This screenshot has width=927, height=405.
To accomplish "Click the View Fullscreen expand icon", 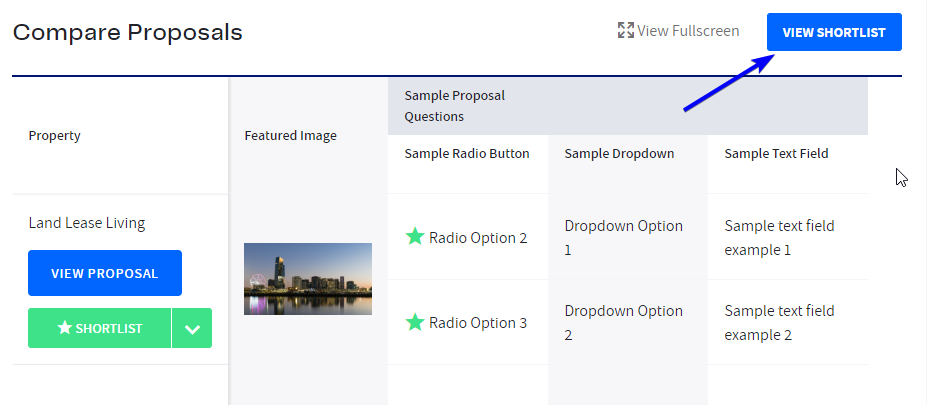I will tap(626, 31).
